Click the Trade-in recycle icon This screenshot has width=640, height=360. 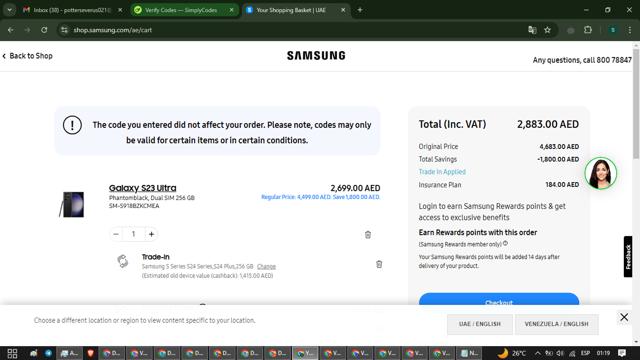(122, 261)
